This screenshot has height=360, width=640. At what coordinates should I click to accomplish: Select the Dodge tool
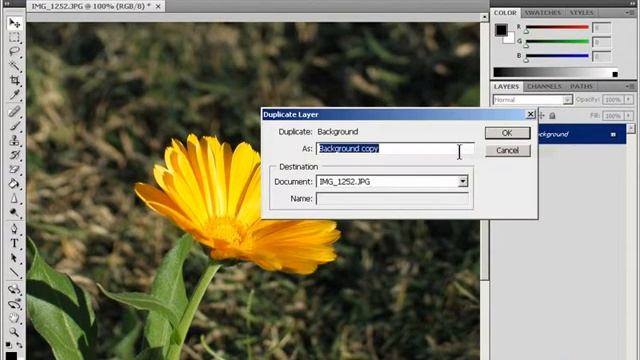pyautogui.click(x=14, y=213)
